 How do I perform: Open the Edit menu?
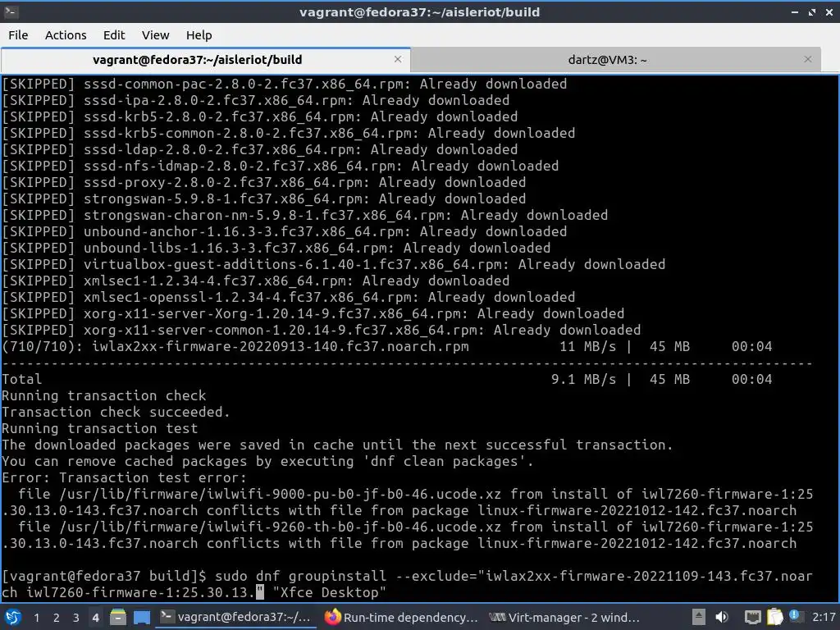tap(113, 34)
